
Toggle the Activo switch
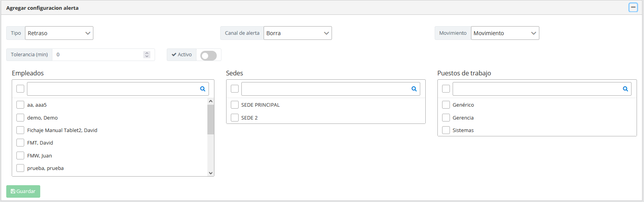[x=209, y=55]
